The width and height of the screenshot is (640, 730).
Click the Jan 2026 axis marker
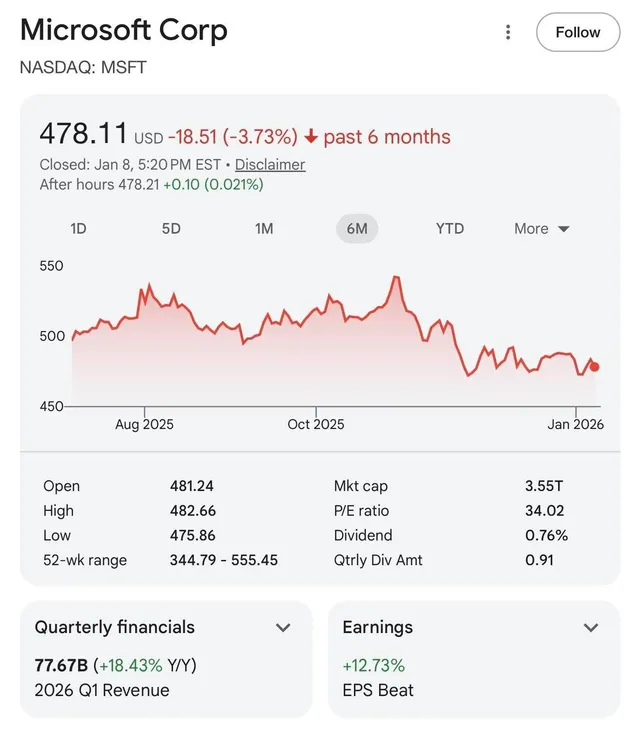point(575,424)
